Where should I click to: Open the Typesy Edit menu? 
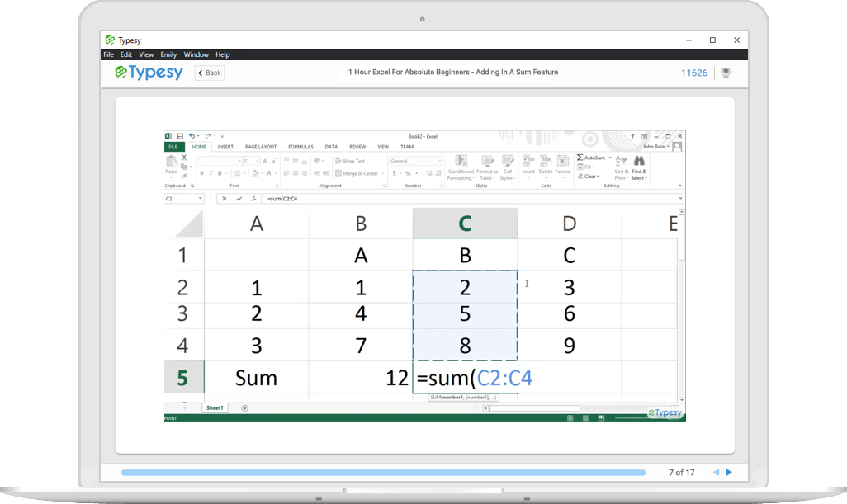tap(125, 54)
